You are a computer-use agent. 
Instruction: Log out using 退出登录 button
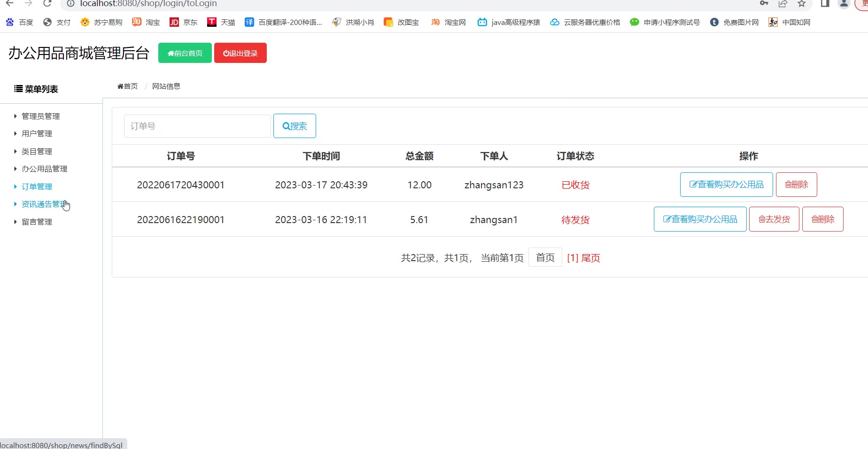pyautogui.click(x=240, y=53)
